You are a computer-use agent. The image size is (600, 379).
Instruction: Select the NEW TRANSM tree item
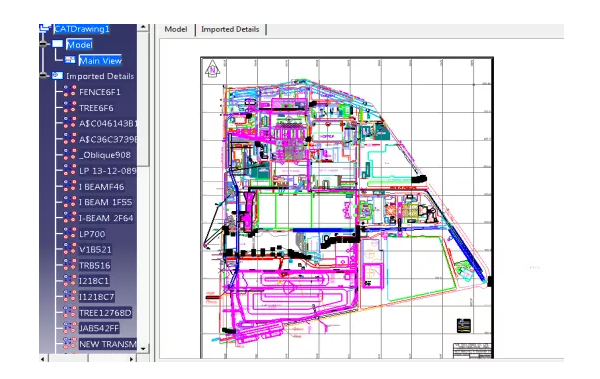tap(108, 344)
